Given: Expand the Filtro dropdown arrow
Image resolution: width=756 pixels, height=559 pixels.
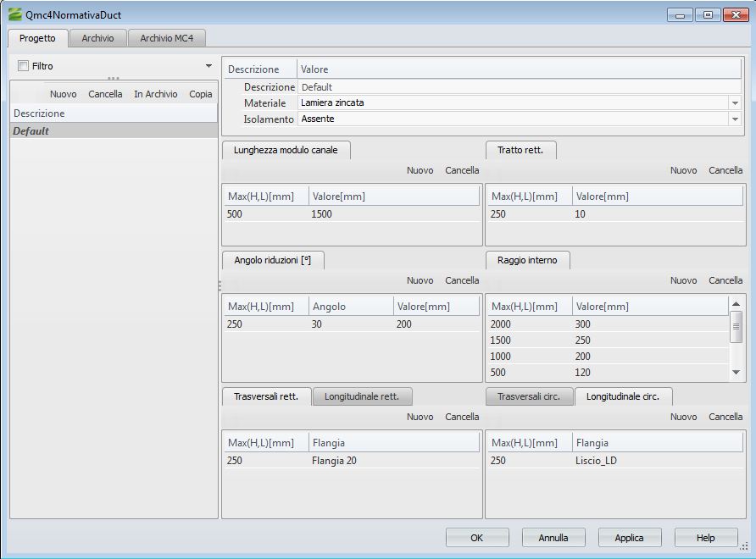Looking at the screenshot, I should [x=208, y=66].
